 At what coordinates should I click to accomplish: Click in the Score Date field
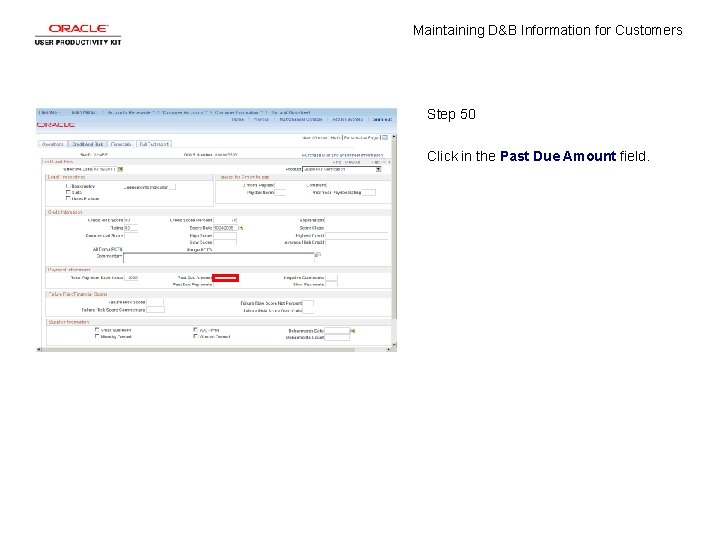click(x=225, y=228)
